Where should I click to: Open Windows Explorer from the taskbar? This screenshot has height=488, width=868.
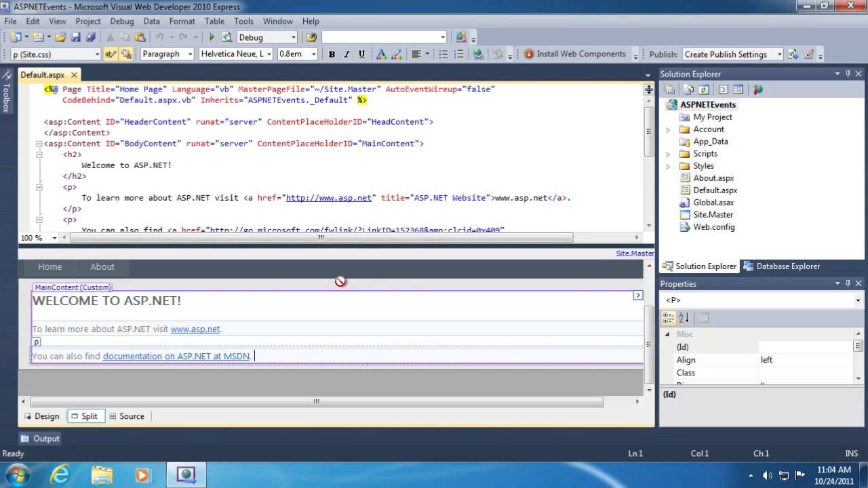[x=102, y=474]
